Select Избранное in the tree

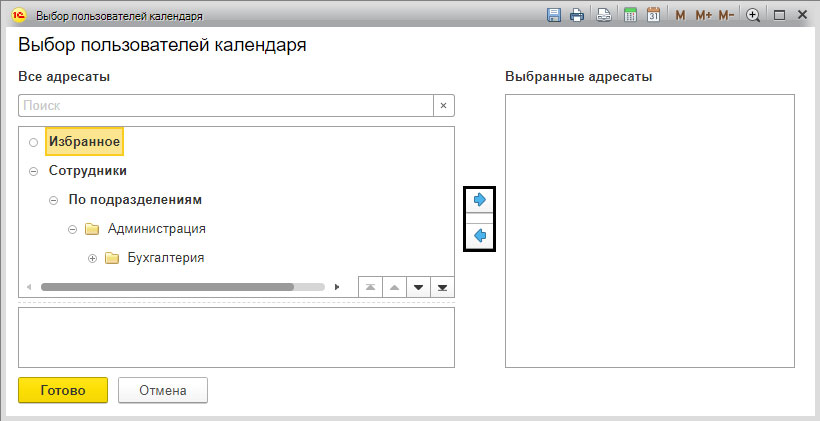coord(84,142)
